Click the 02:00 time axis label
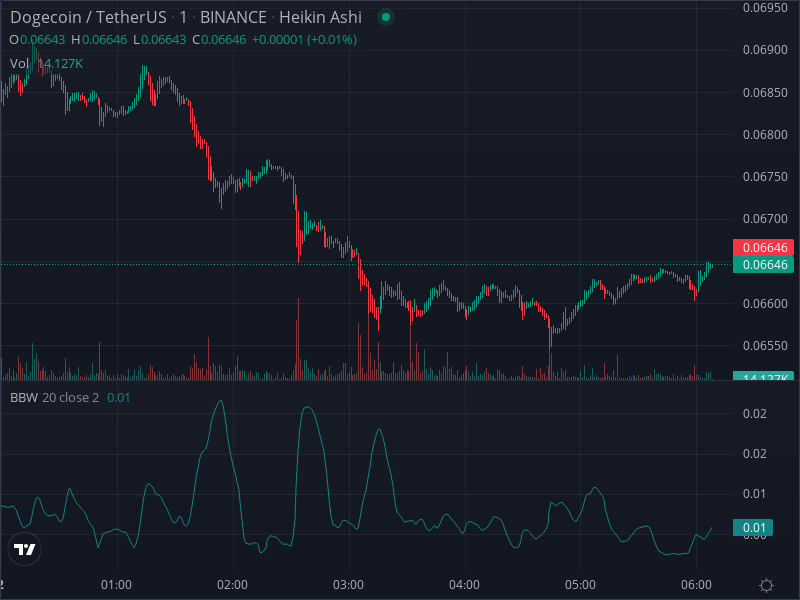Viewport: 800px width, 600px height. pyautogui.click(x=233, y=585)
